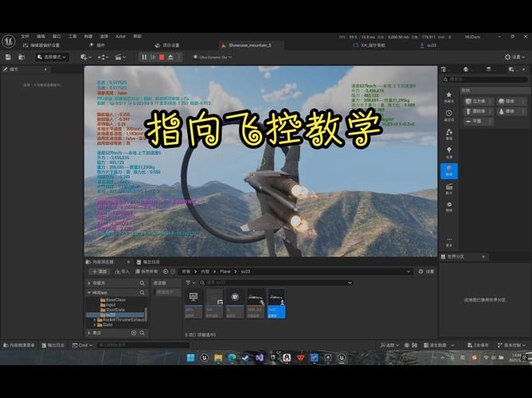Open the 帮助 (Help) menu
Image resolution: width=532 pixels, height=398 pixels.
click(x=137, y=37)
